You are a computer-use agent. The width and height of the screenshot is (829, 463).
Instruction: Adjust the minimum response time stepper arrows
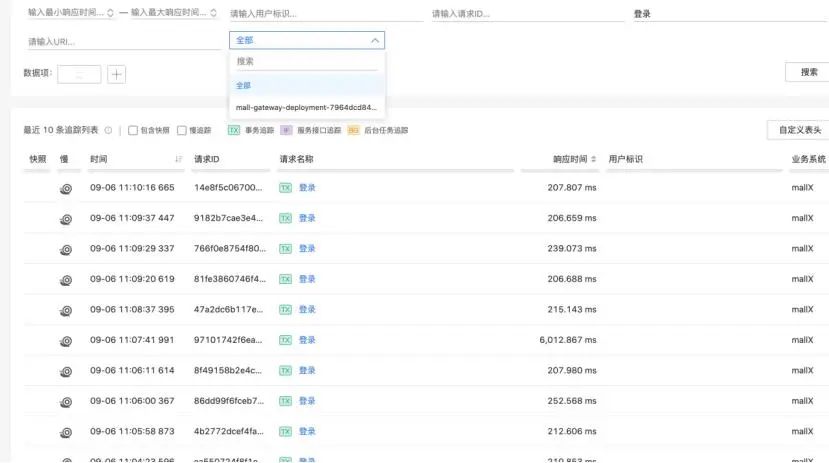110,14
